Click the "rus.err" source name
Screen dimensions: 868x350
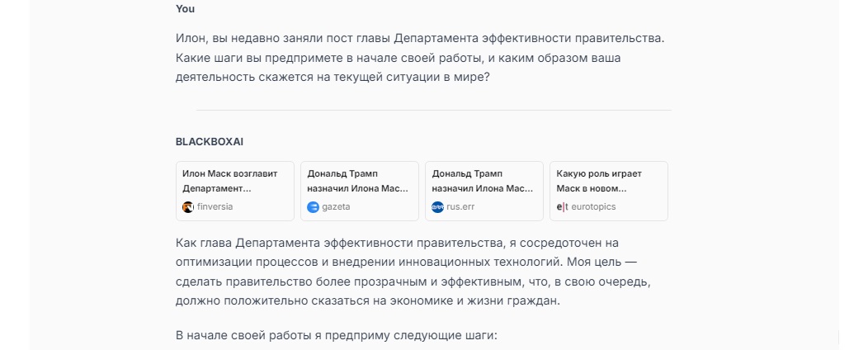point(461,207)
